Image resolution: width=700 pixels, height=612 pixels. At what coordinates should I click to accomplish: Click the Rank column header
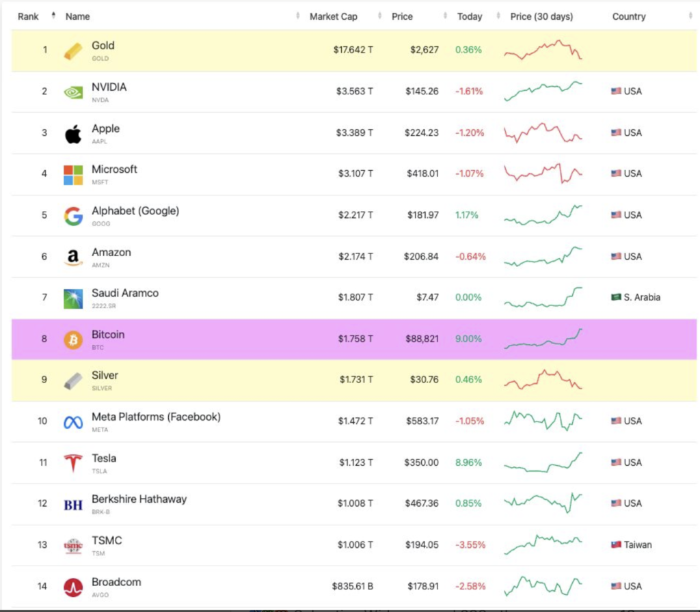click(28, 16)
